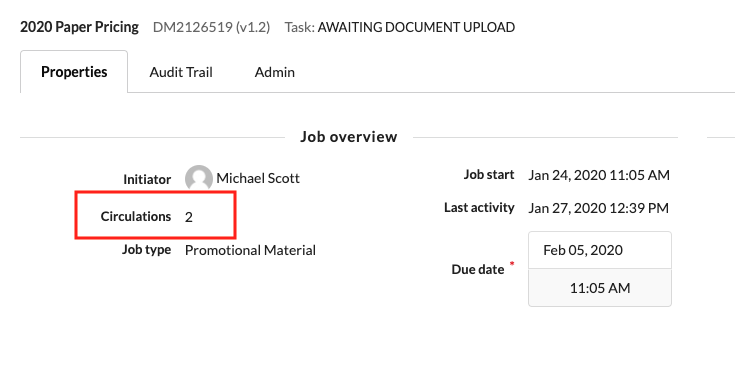Open the Admin tab
The width and height of the screenshot is (735, 369).
(275, 72)
